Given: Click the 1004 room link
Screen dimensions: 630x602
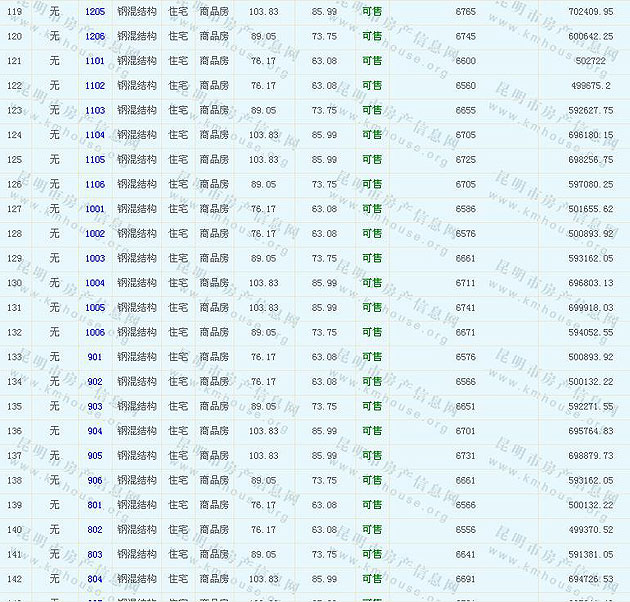Looking at the screenshot, I should (95, 283).
